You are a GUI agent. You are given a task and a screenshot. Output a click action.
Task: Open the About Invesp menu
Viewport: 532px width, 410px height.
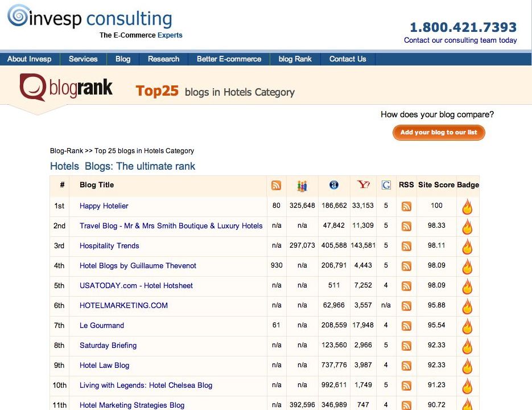[30, 59]
